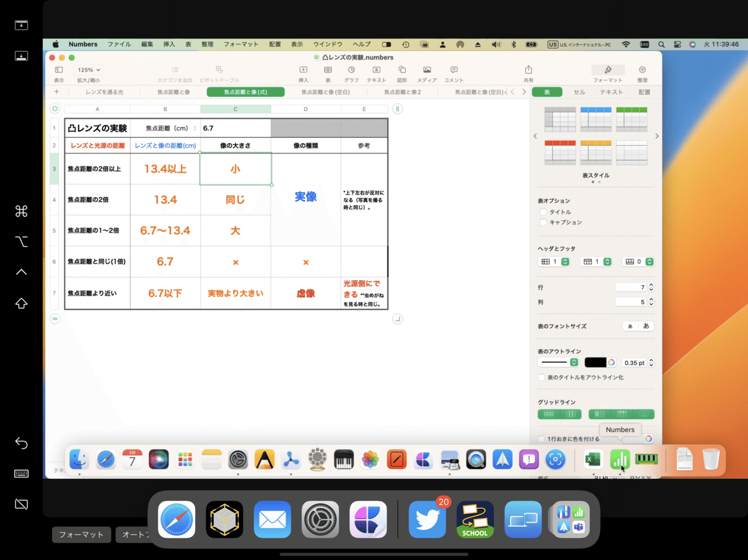Select the セル inspector tab

click(579, 92)
